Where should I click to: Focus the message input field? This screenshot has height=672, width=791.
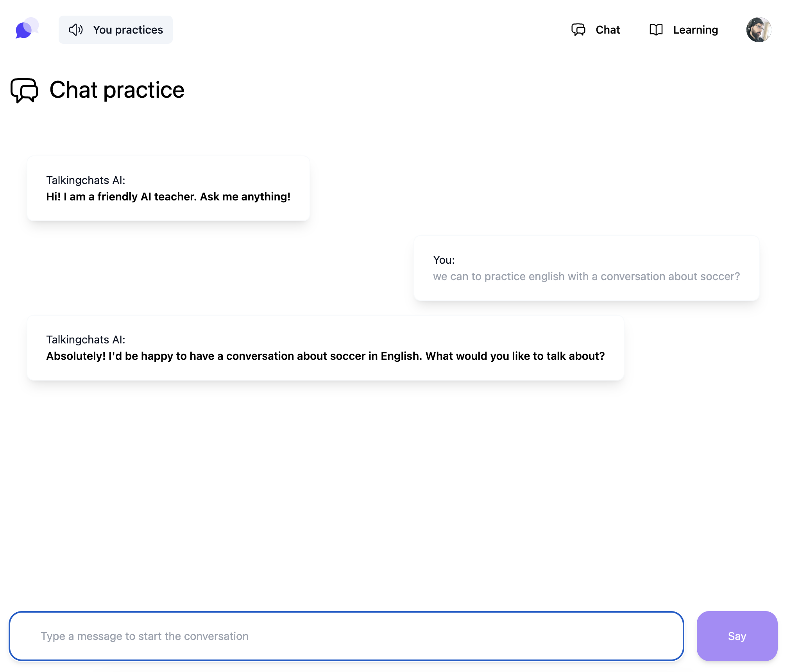click(346, 636)
